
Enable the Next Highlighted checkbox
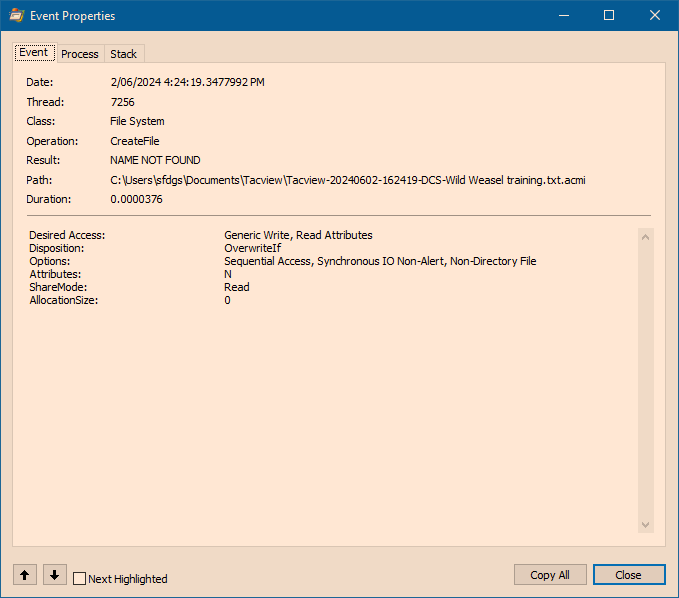[x=79, y=579]
